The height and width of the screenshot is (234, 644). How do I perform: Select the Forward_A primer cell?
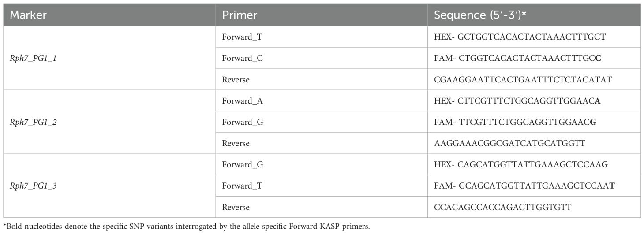coord(243,101)
